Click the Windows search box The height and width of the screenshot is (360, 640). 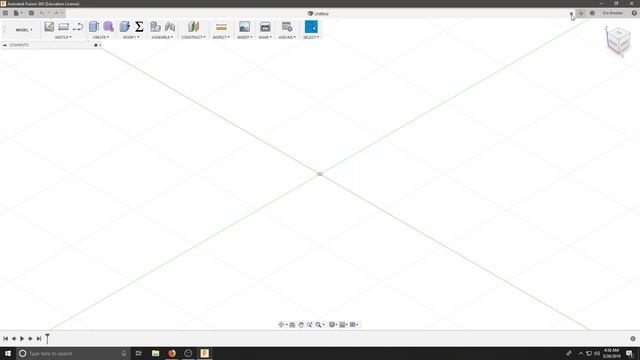coord(73,353)
